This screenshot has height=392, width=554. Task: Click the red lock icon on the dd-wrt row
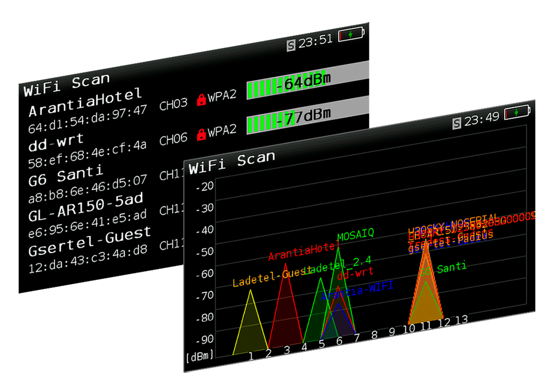[201, 134]
